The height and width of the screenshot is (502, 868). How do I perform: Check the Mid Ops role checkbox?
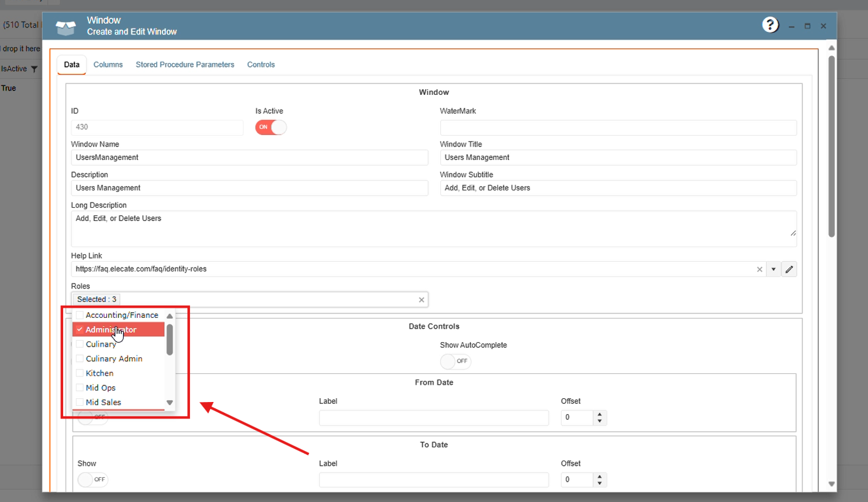[x=80, y=387]
